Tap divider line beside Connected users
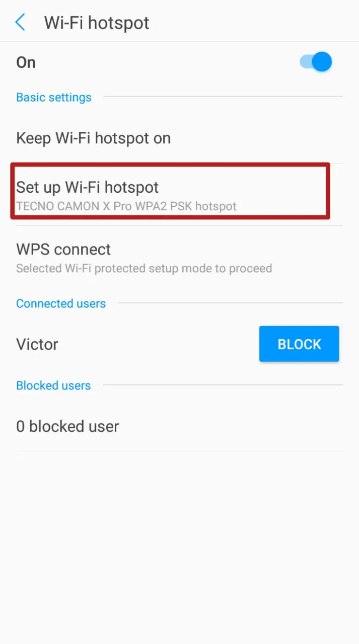The height and width of the screenshot is (644, 359). [x=231, y=303]
